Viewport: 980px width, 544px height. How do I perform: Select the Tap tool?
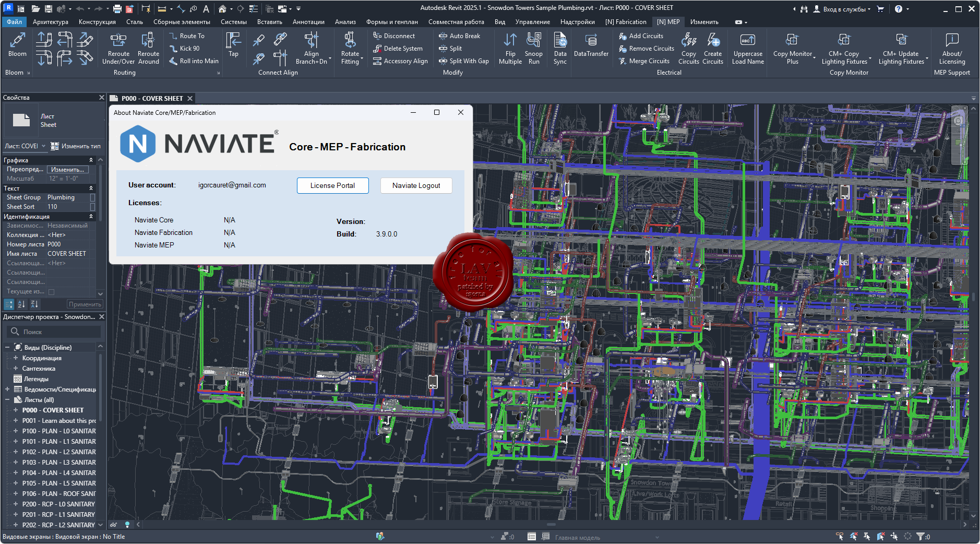(233, 44)
